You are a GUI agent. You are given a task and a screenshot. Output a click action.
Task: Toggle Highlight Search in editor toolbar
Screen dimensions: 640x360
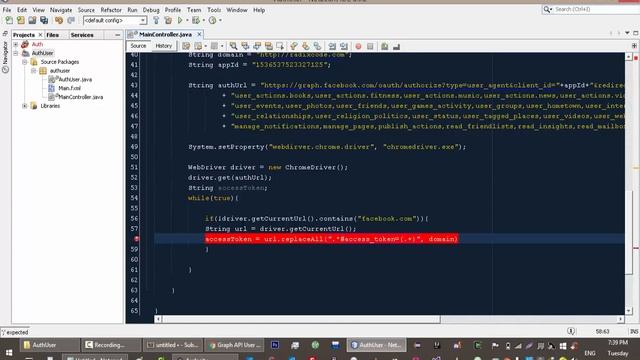[x=269, y=46]
